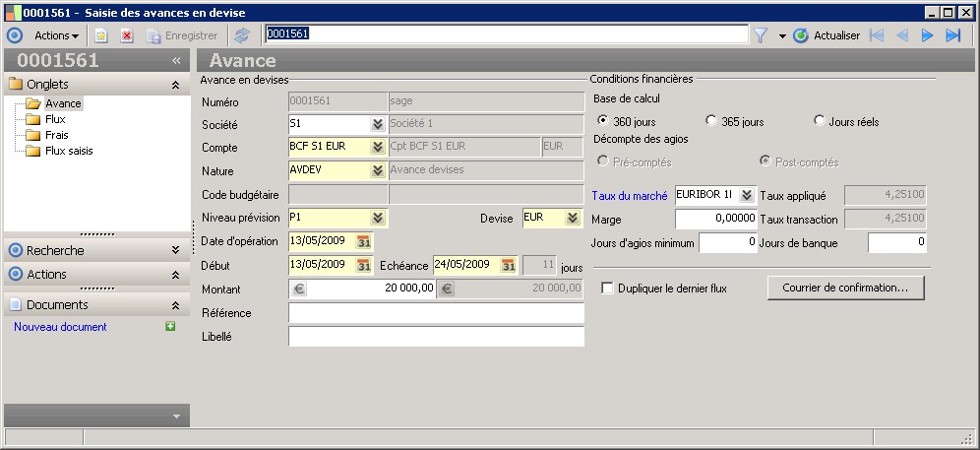Click the Date d'opération date field

click(x=322, y=241)
